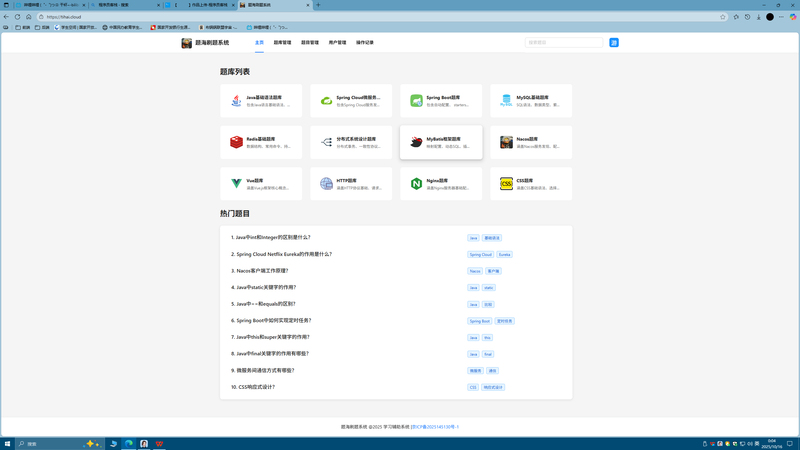
Task: Bookmark this page with the star icon
Action: (722, 17)
